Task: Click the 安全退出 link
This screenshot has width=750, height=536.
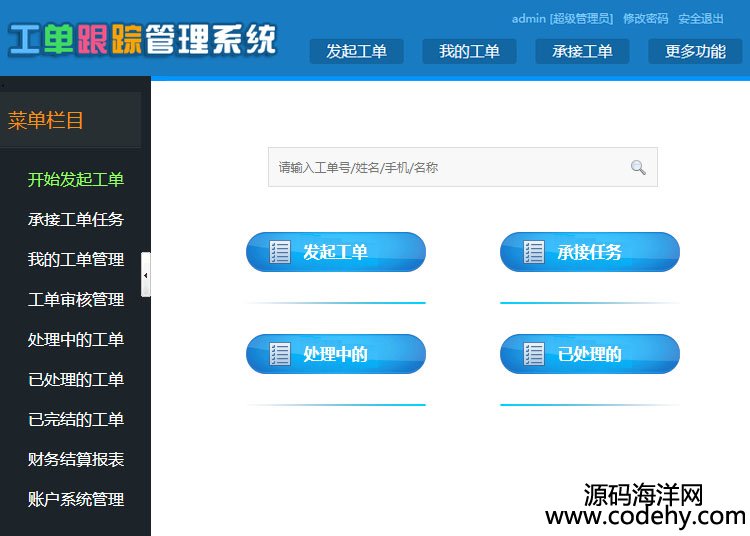Action: pyautogui.click(x=701, y=19)
